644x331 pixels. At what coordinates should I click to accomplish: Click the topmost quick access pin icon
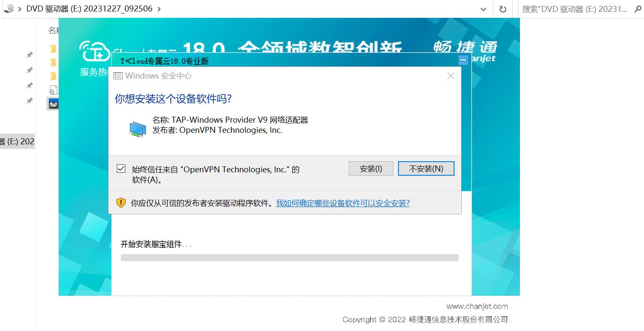tap(29, 55)
